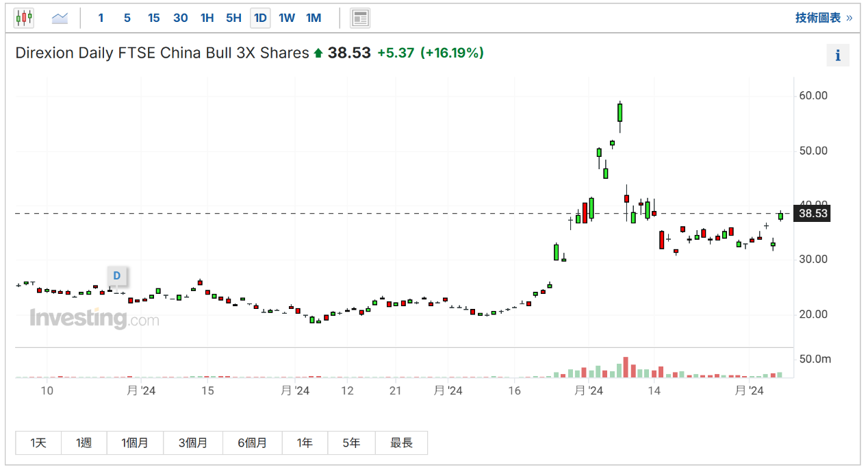Click the green up-arrow price indicator
The image size is (868, 474).
(318, 53)
